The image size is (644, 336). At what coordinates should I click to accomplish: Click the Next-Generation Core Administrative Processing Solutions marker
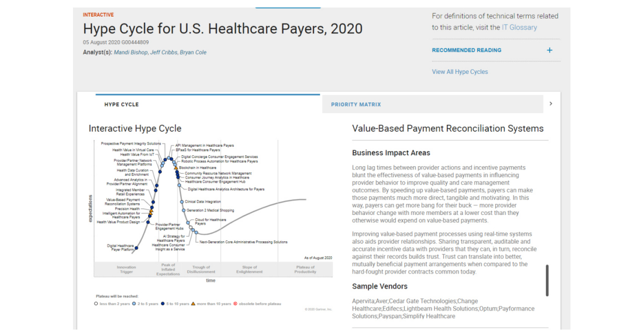pyautogui.click(x=196, y=232)
